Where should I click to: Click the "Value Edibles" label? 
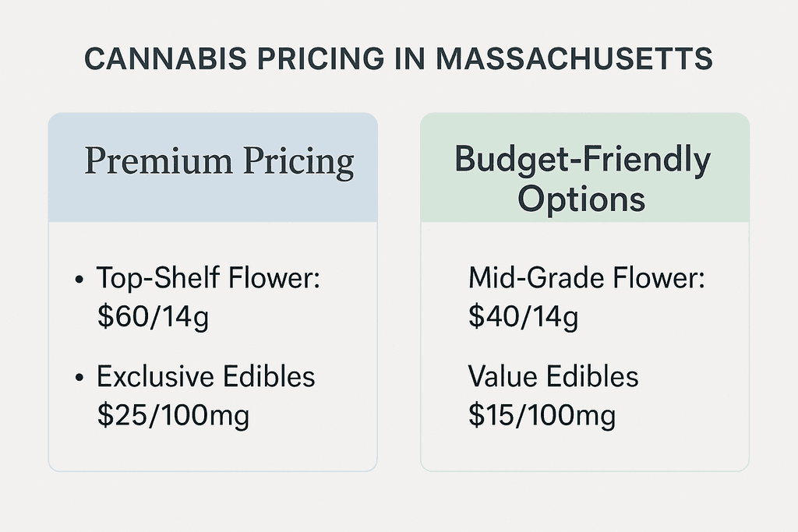pyautogui.click(x=553, y=376)
